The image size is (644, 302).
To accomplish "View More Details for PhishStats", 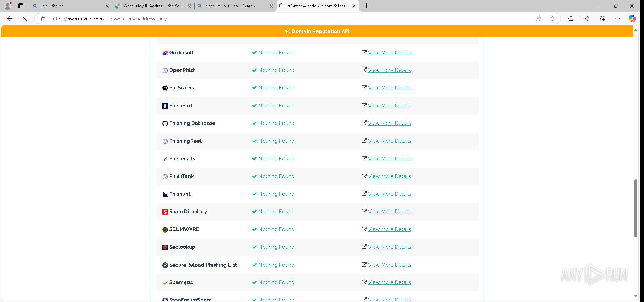I will pyautogui.click(x=389, y=159).
